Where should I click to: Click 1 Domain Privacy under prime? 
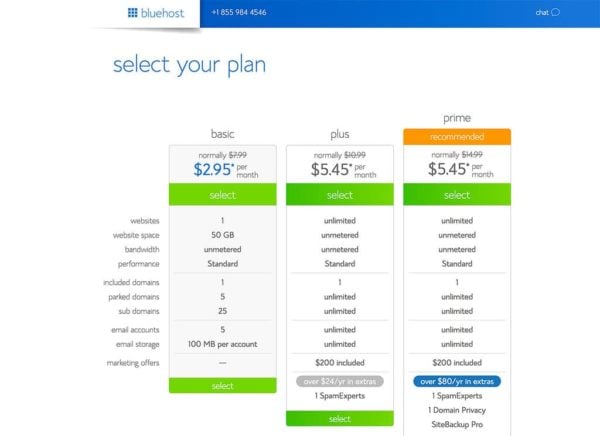457,412
